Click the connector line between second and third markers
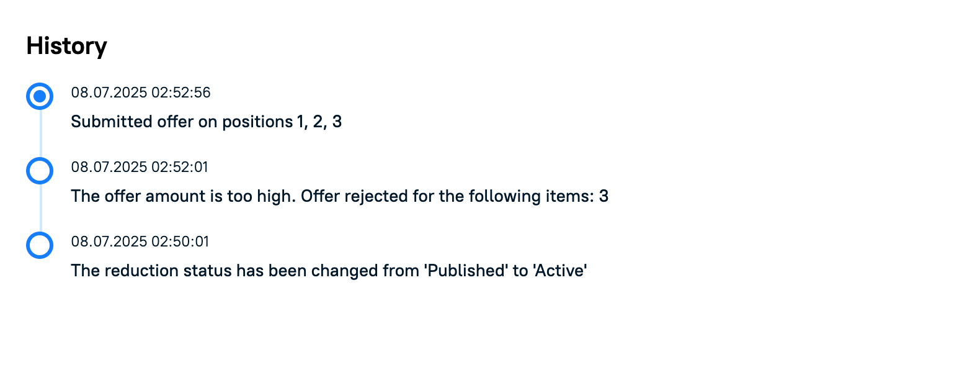 [x=41, y=208]
